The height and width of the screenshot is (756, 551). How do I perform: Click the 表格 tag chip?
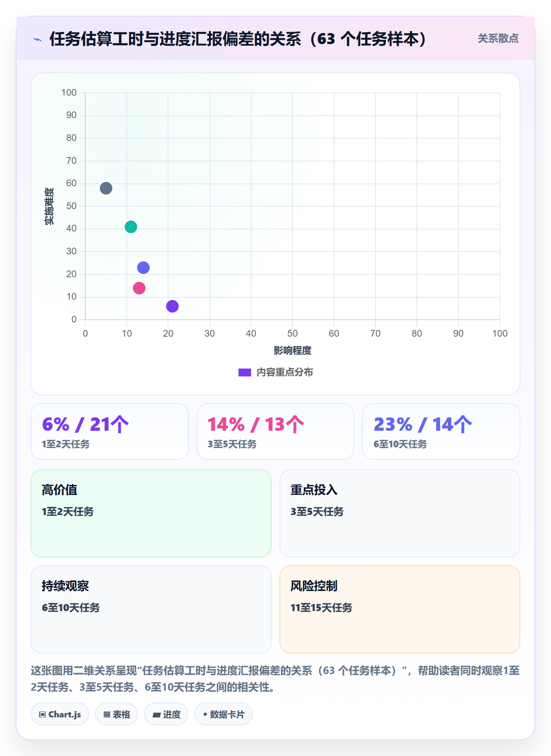pyautogui.click(x=116, y=714)
